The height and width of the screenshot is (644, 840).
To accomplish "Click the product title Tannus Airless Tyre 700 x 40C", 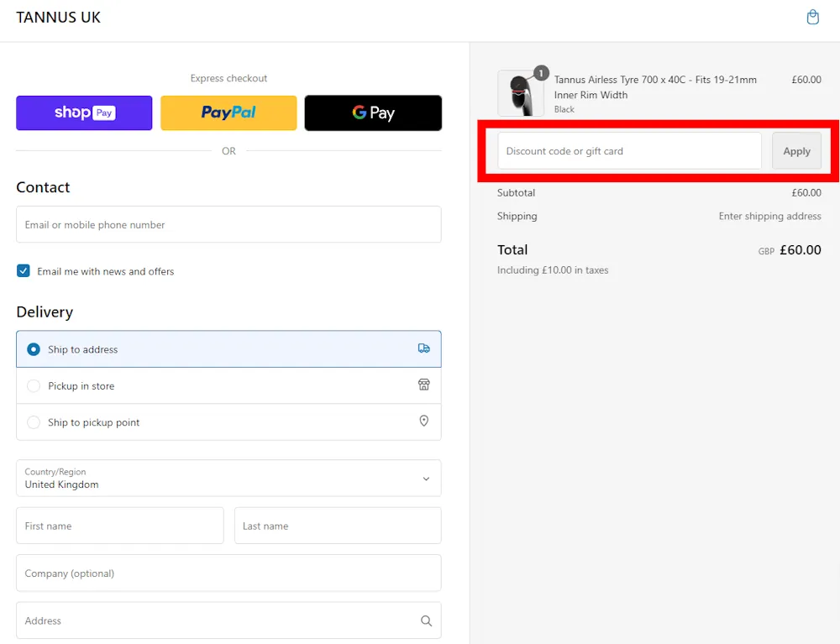I will (655, 87).
